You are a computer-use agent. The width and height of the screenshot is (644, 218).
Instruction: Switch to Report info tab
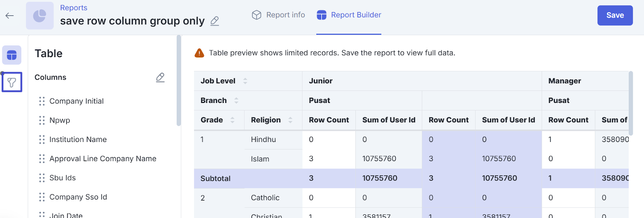[x=279, y=15]
